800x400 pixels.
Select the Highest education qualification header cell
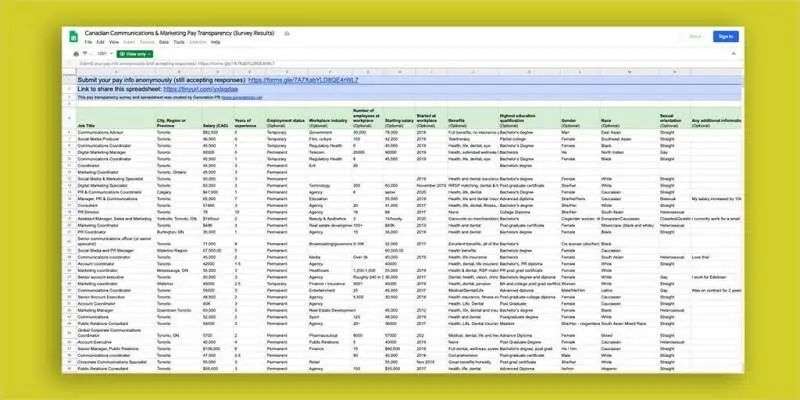point(529,118)
